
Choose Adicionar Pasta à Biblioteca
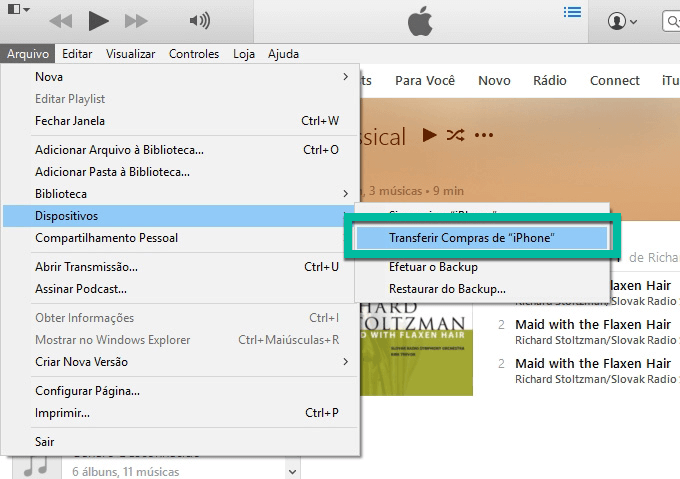(x=181, y=172)
